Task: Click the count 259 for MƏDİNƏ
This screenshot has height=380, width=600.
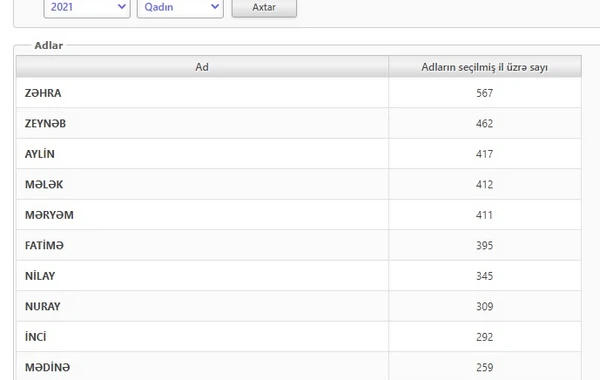Action: click(x=484, y=367)
